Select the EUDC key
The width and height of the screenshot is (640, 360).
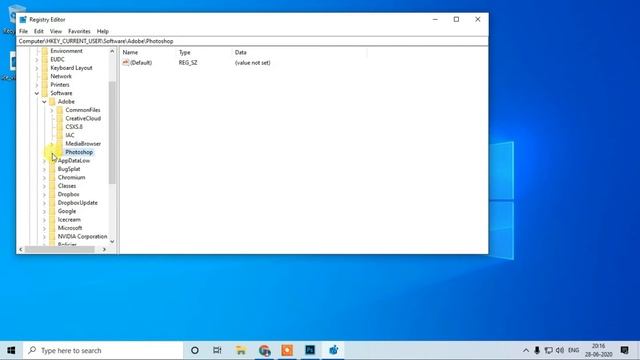coord(57,60)
